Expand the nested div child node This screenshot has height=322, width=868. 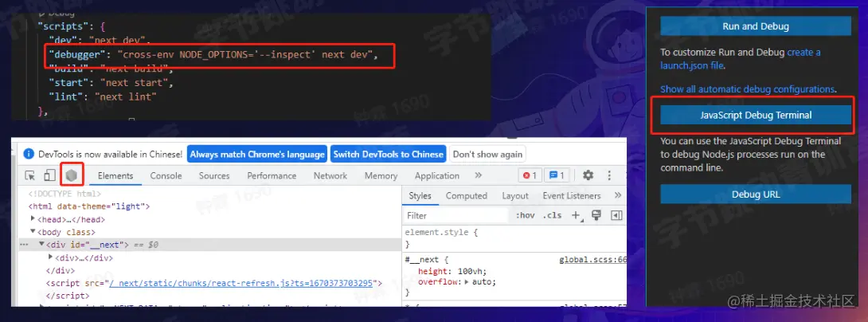coord(50,257)
